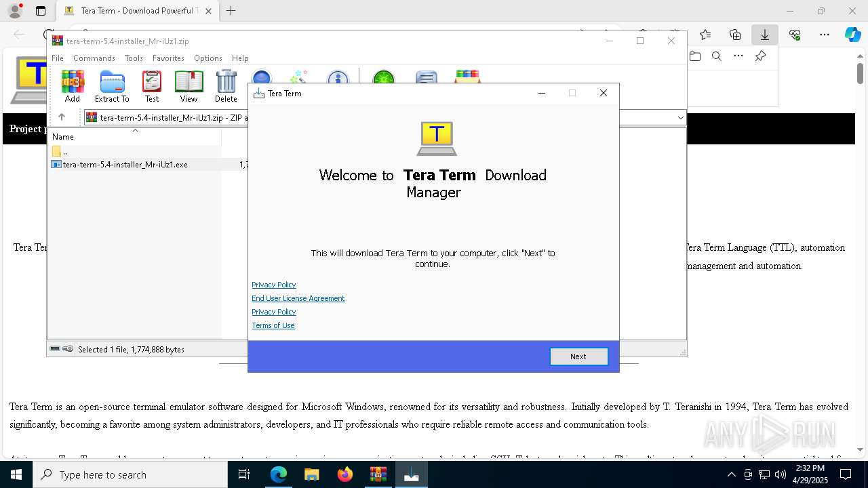Open Edge Settings and more ellipsis

pyautogui.click(x=825, y=35)
